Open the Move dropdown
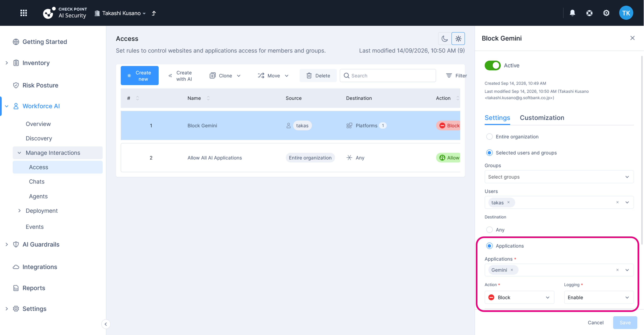The image size is (644, 335). click(273, 75)
